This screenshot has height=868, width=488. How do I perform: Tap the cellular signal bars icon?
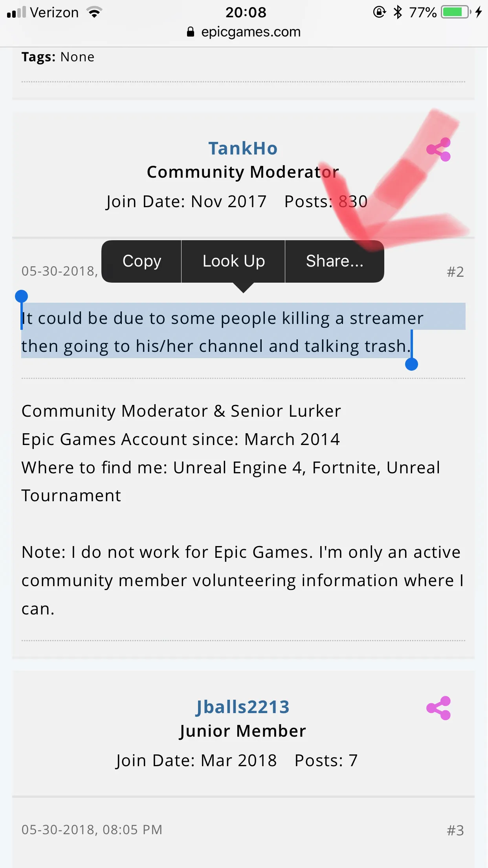[17, 12]
